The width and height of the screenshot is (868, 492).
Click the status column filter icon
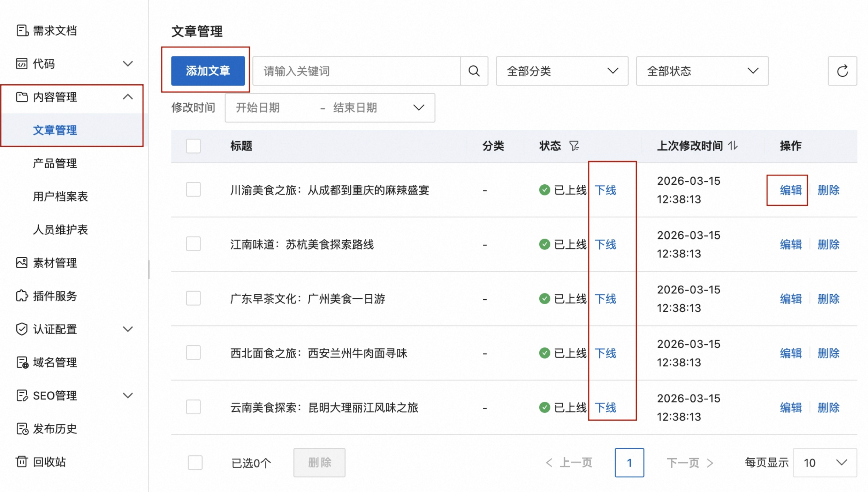point(574,146)
